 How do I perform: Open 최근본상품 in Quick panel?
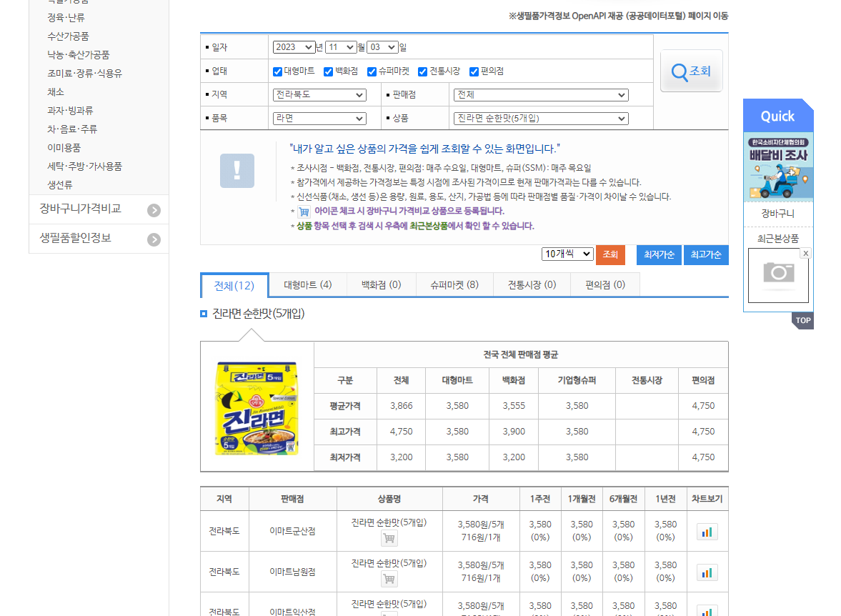pos(777,238)
